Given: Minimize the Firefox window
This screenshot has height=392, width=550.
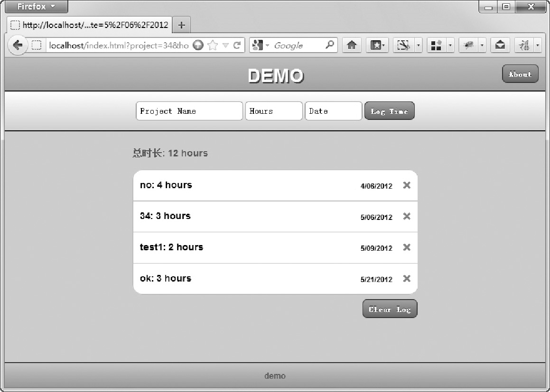Looking at the screenshot, I should [488, 7].
